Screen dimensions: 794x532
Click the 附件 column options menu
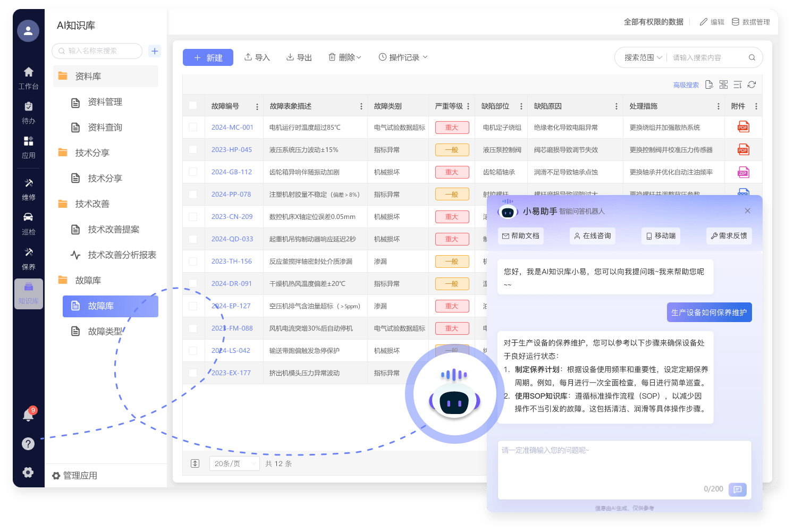pos(756,106)
